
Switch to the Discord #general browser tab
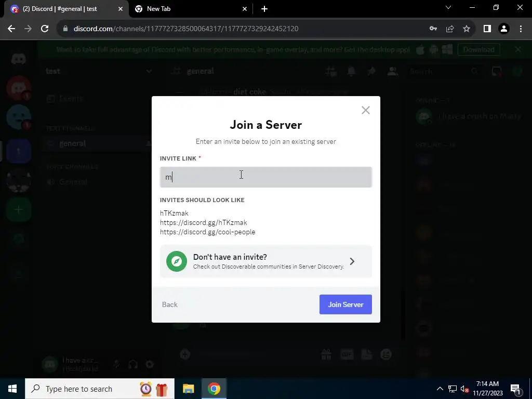[x=66, y=9]
